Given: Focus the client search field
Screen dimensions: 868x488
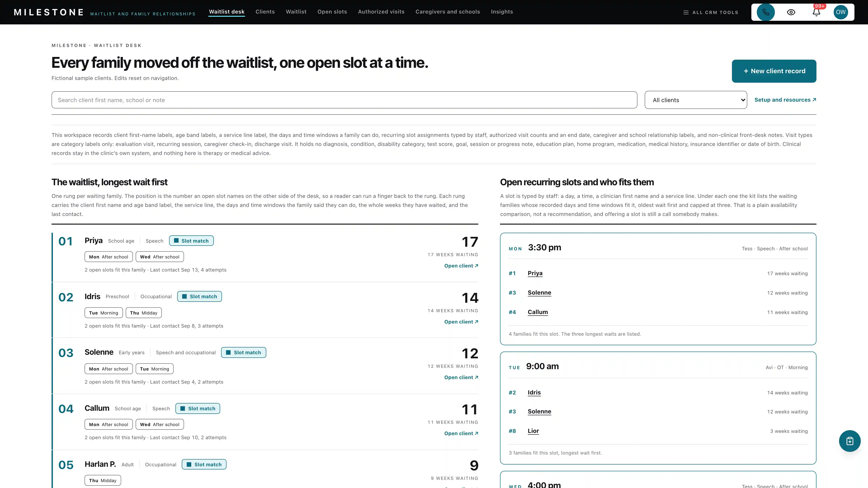Looking at the screenshot, I should [x=344, y=100].
